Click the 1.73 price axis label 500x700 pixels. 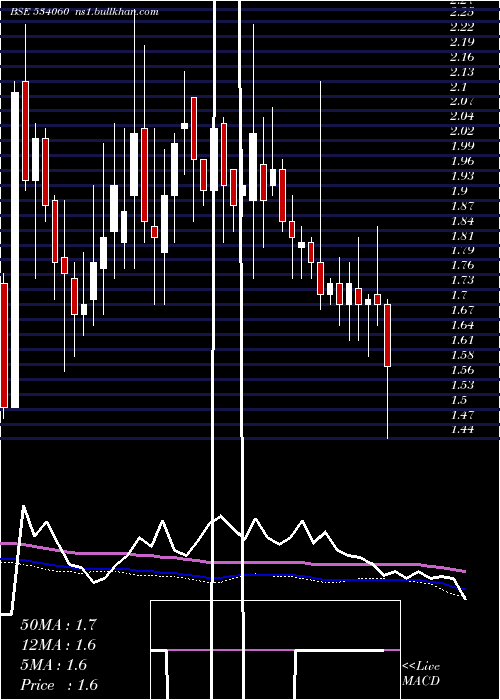point(462,280)
